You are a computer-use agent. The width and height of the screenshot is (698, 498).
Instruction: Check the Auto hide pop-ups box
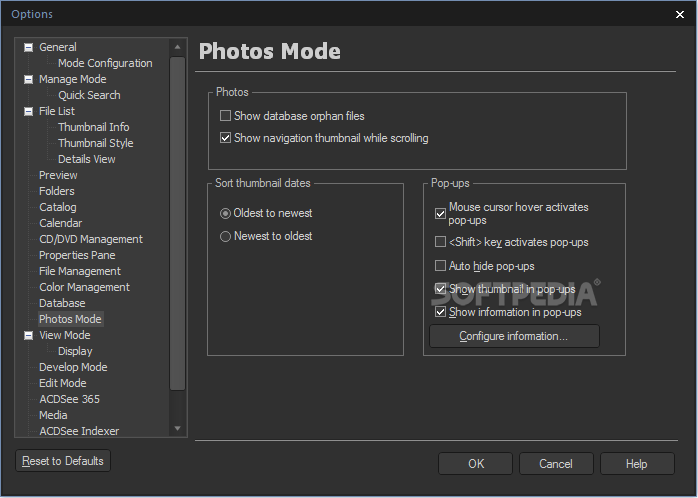point(440,266)
